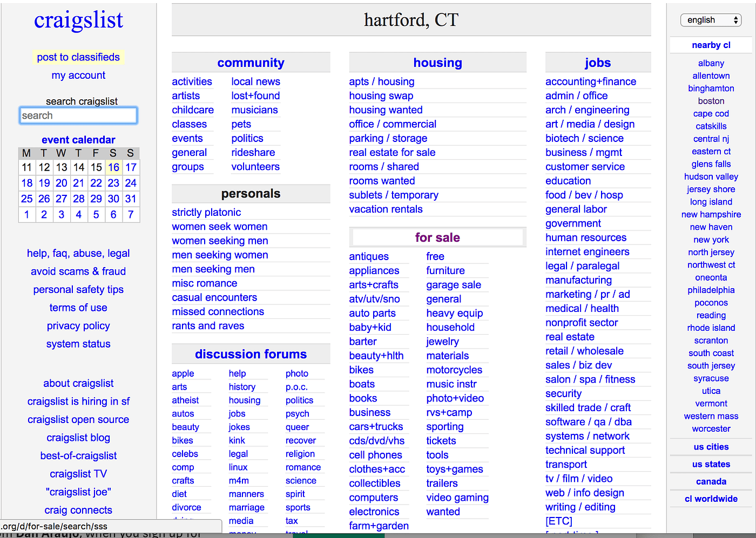Open the lost+found community link

pyautogui.click(x=255, y=96)
